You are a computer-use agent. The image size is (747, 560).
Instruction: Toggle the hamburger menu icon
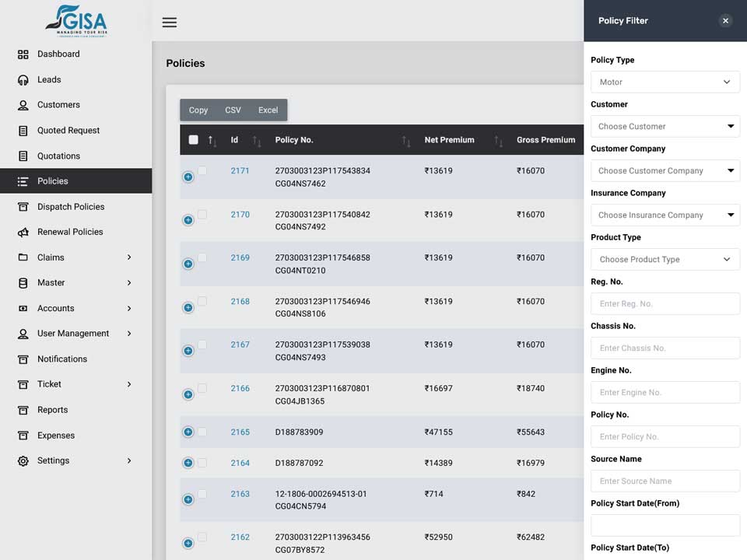pyautogui.click(x=169, y=23)
